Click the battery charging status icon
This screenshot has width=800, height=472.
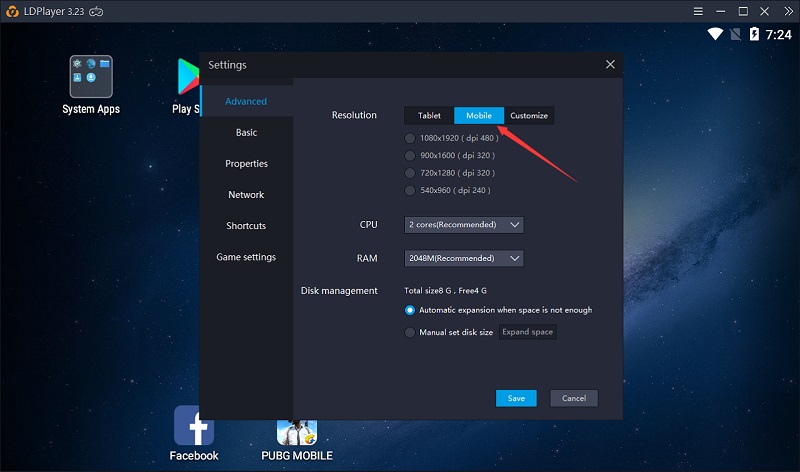tap(754, 34)
